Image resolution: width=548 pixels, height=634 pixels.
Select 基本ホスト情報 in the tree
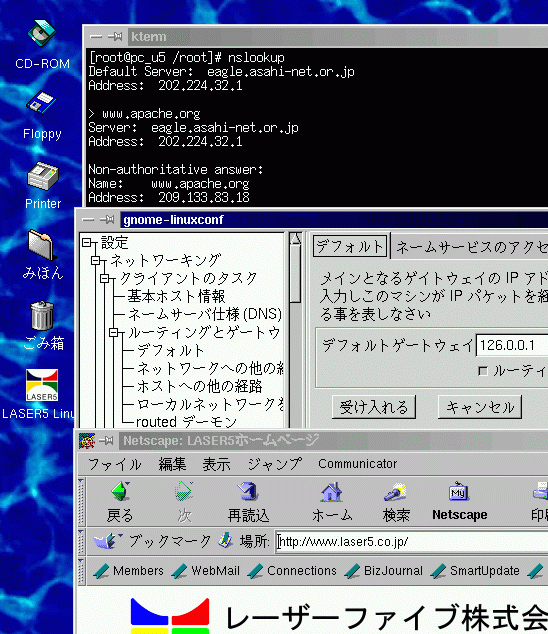pos(176,296)
